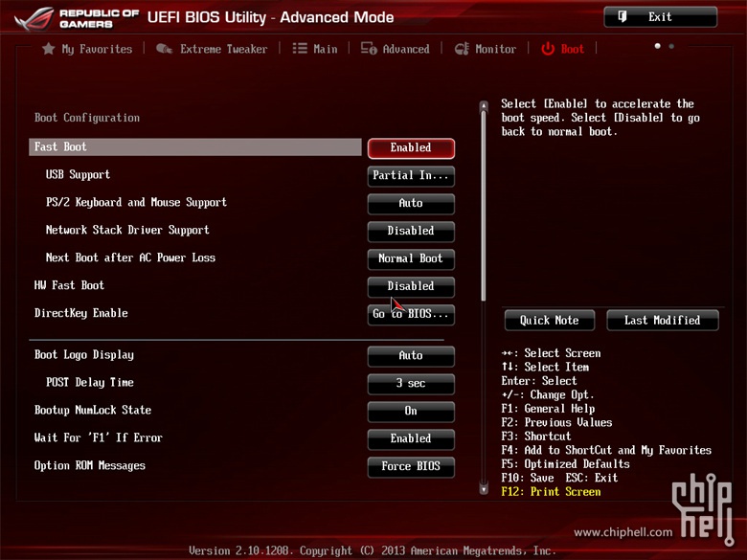This screenshot has width=747, height=560.
Task: Change Network Stack Driver Support value
Action: click(411, 231)
